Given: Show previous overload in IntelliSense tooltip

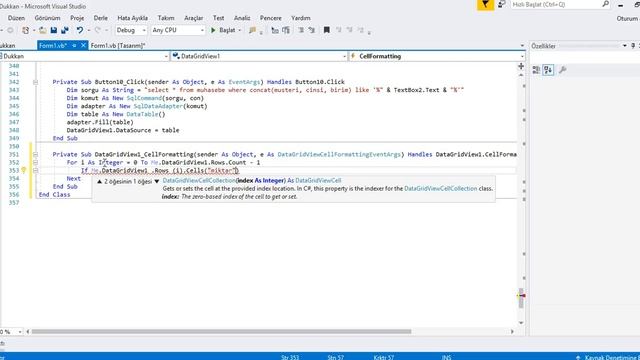Looking at the screenshot, I should pos(100,181).
